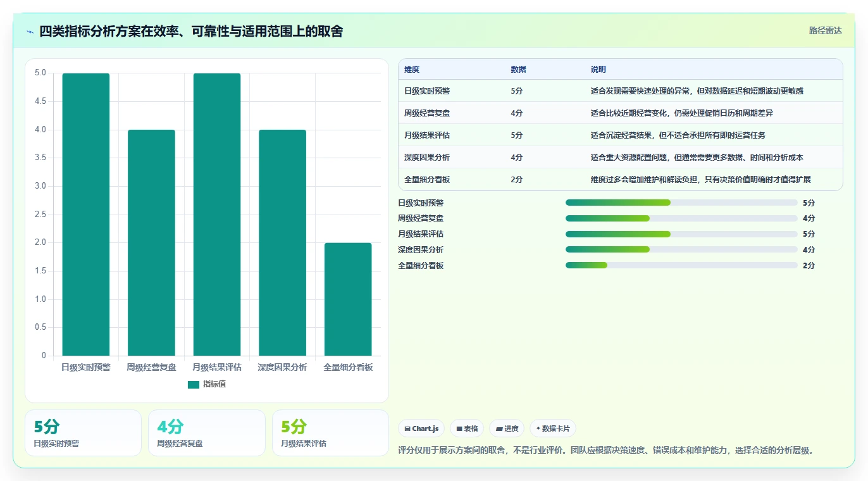Click the 日级实时预警 bar in the chart
868x481 pixels.
(x=86, y=215)
